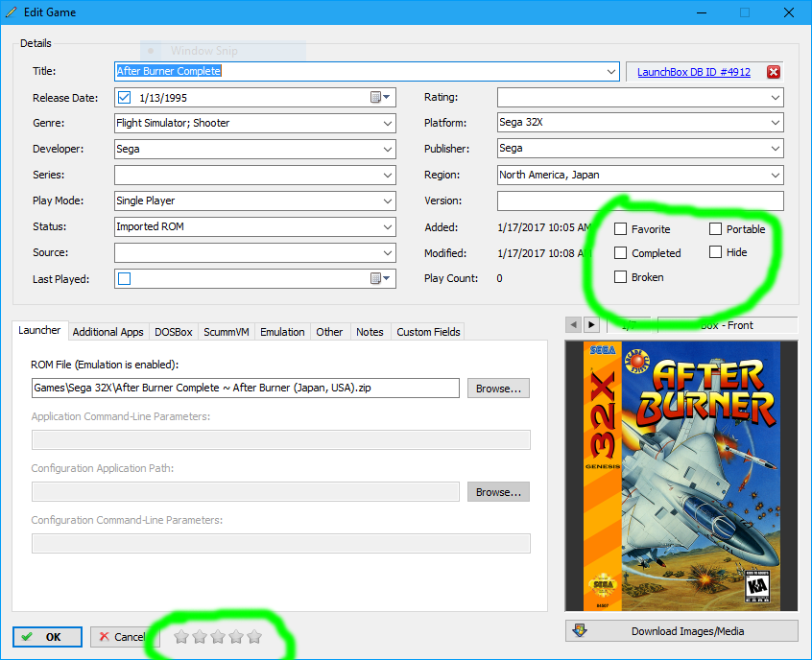Expand the Publisher dropdown
Image resolution: width=812 pixels, height=660 pixels.
(x=776, y=149)
